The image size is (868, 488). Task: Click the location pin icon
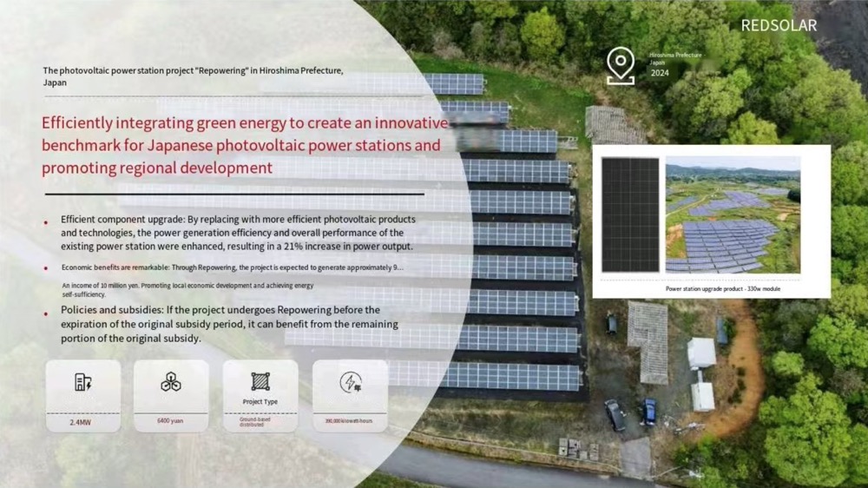click(x=620, y=67)
